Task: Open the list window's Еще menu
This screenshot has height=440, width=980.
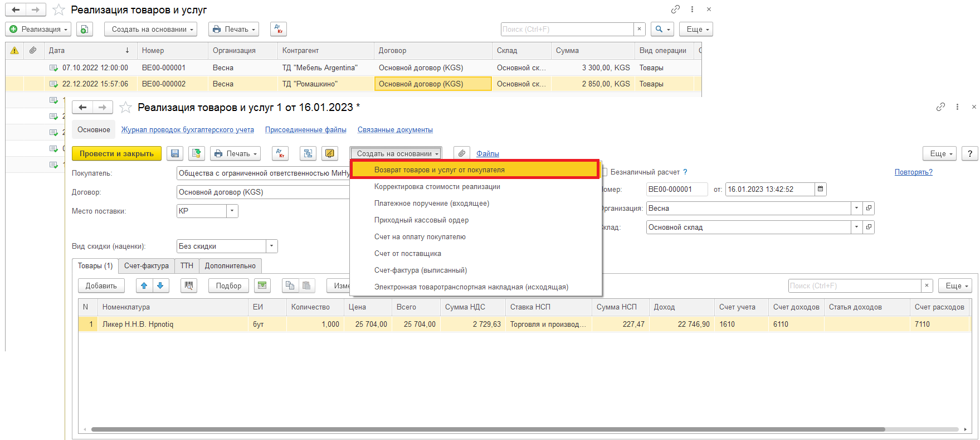Action: [x=696, y=29]
